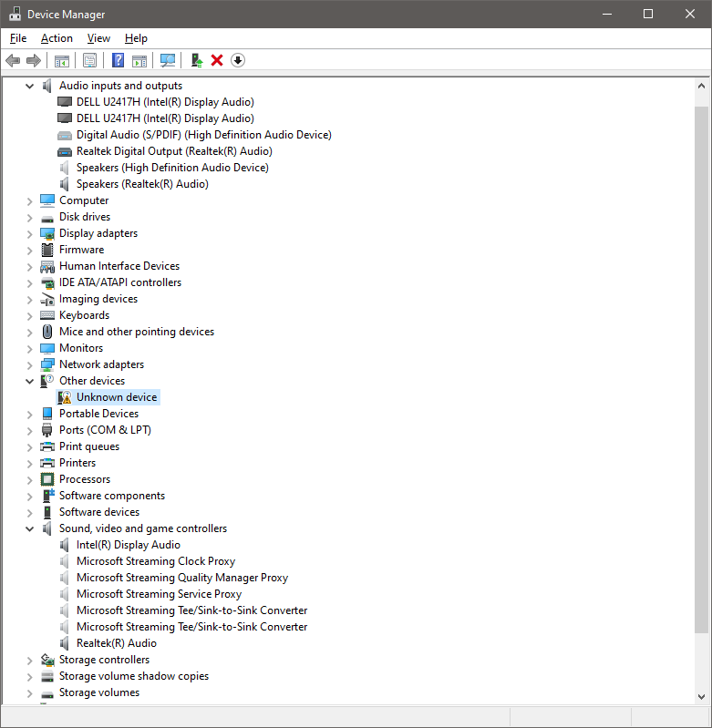712x728 pixels.
Task: Select Microsoft Streaming Quality Manager Proxy
Action: pyautogui.click(x=182, y=578)
